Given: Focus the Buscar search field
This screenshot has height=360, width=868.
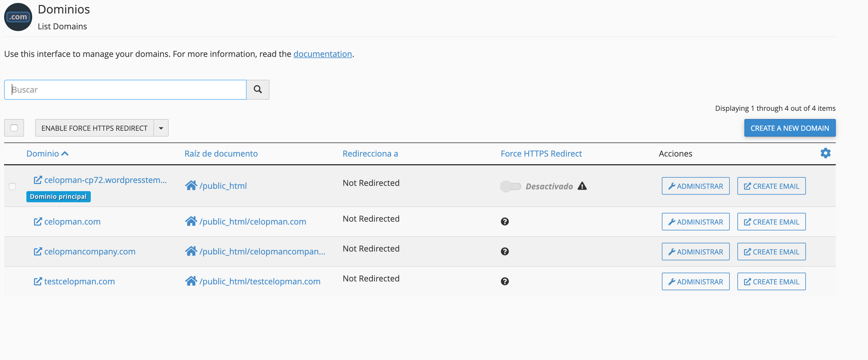Looking at the screenshot, I should click(x=125, y=89).
